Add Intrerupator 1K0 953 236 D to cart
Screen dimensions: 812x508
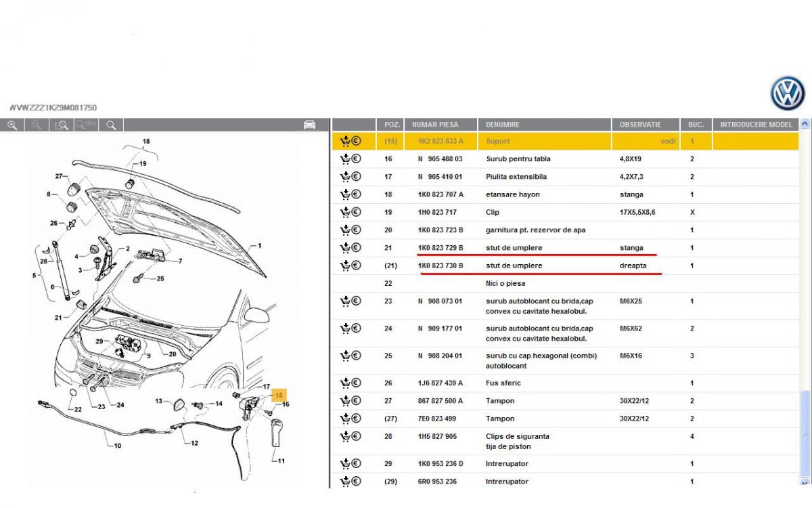[x=344, y=463]
